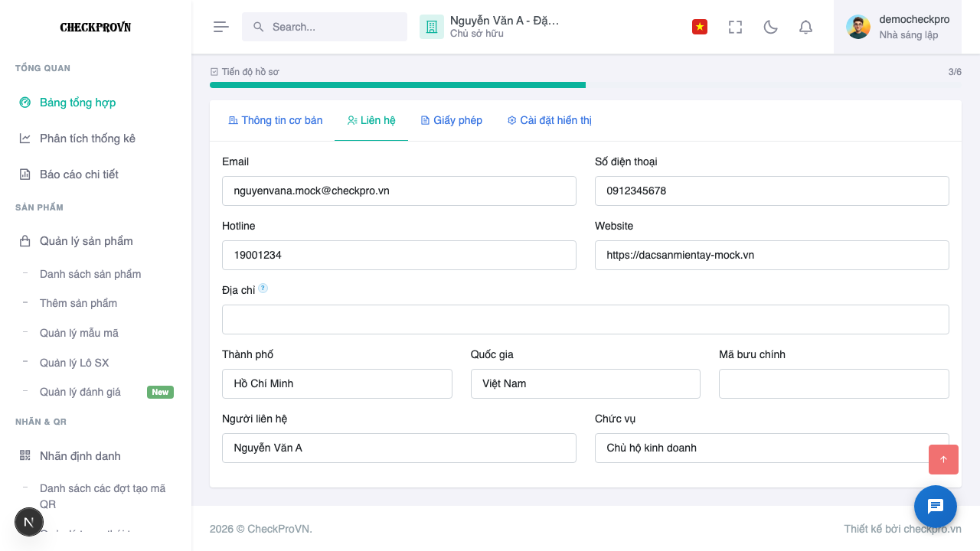Click the Báo cáo chi tiết report icon
Image resolution: width=980 pixels, height=551 pixels.
tap(25, 174)
